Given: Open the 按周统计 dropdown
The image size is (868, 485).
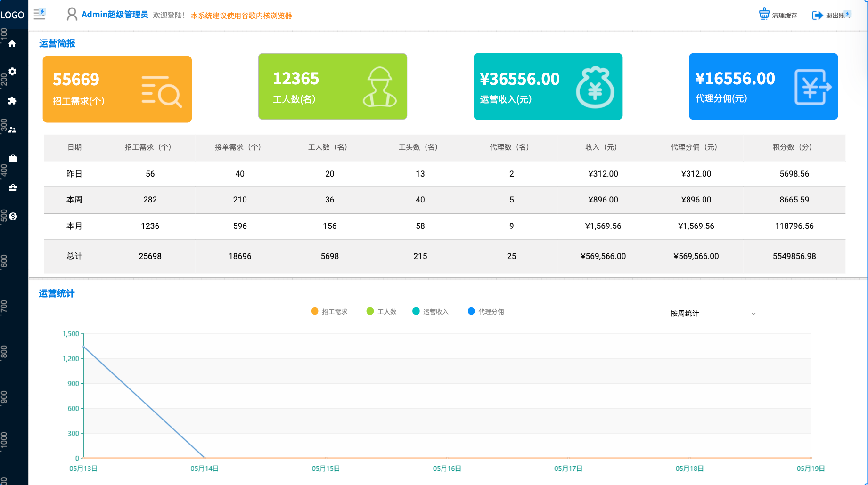Looking at the screenshot, I should [712, 314].
